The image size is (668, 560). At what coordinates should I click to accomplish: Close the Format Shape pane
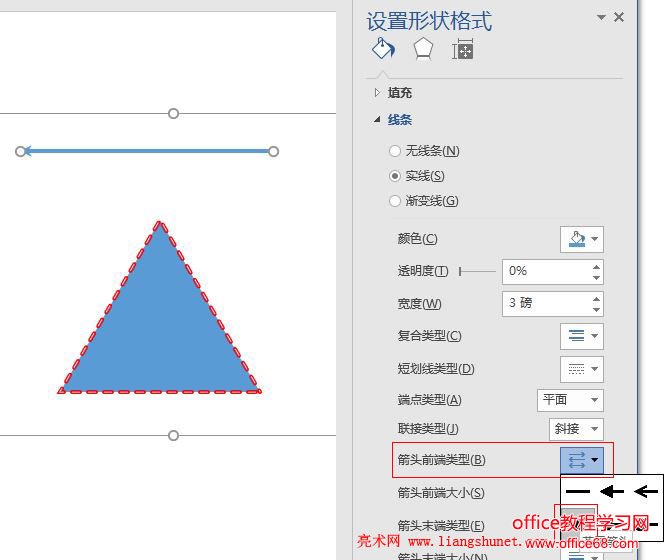click(619, 17)
